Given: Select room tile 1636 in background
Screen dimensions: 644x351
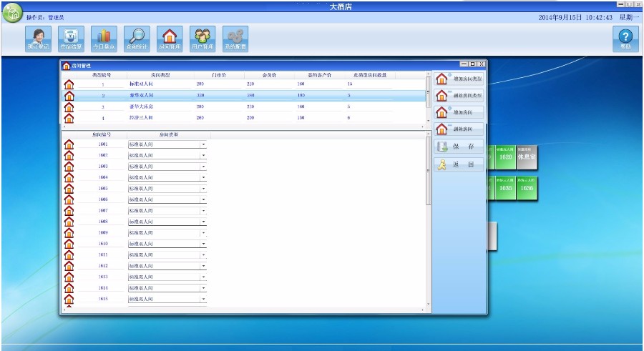Looking at the screenshot, I should tap(527, 188).
